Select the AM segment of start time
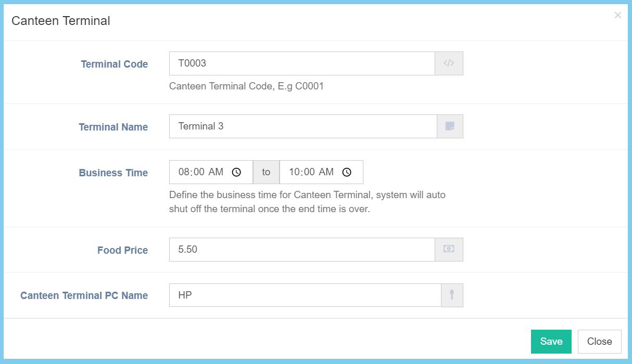 (216, 172)
